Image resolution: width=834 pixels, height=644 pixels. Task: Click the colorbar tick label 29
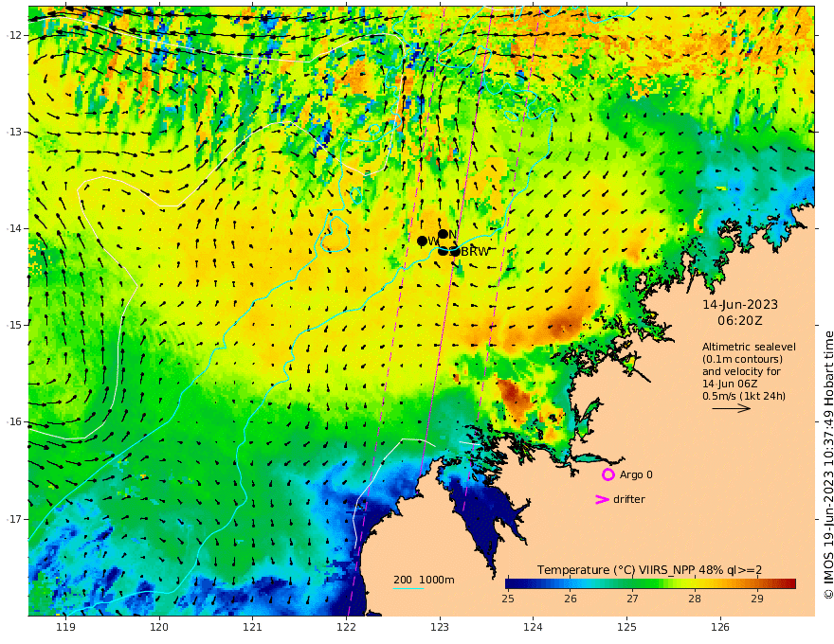[757, 599]
